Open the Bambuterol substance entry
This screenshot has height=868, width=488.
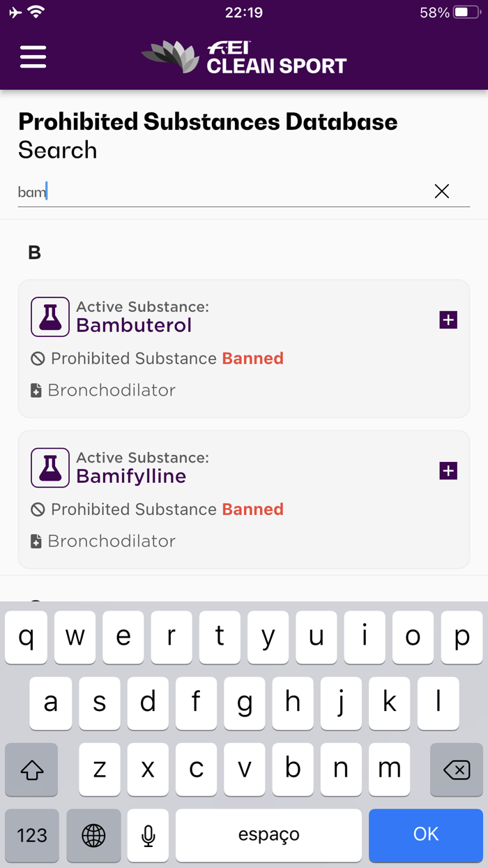(x=135, y=325)
